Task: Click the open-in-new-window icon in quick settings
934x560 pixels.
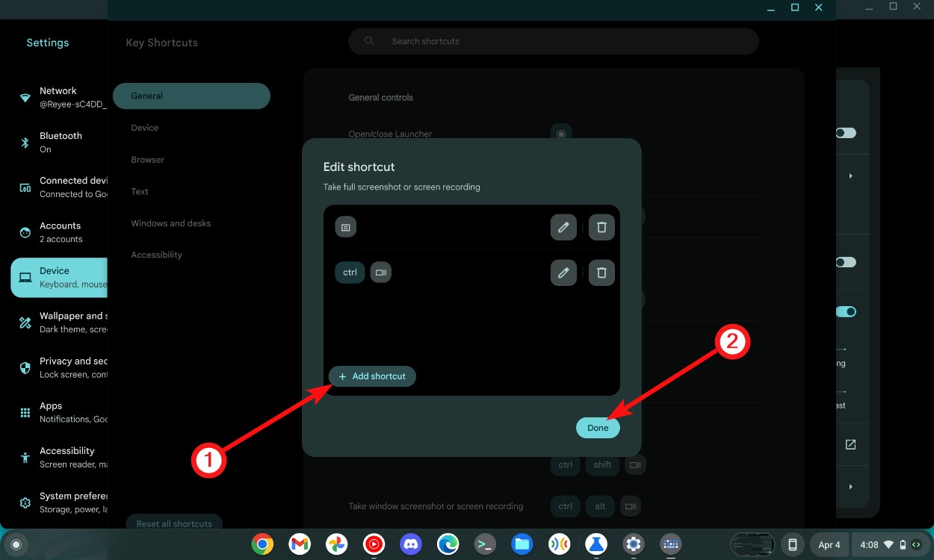Action: [x=850, y=444]
